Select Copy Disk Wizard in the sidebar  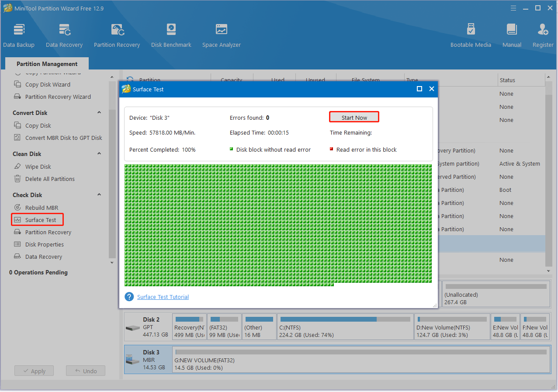tap(48, 84)
